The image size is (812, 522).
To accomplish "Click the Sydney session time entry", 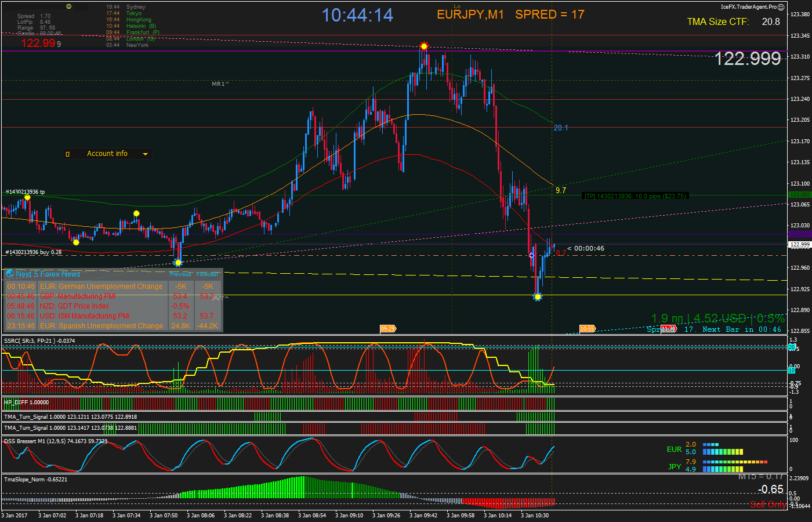I will [126, 7].
